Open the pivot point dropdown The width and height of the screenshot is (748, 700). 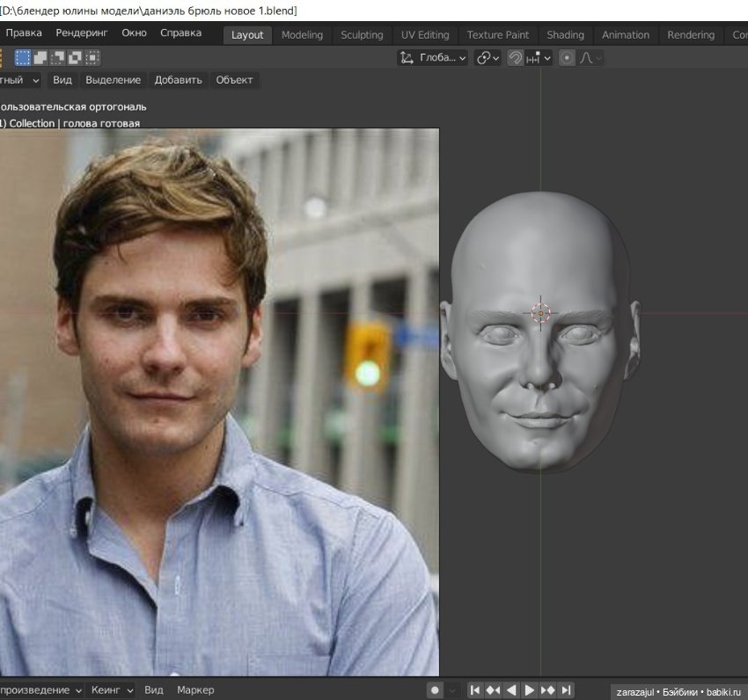[488, 58]
